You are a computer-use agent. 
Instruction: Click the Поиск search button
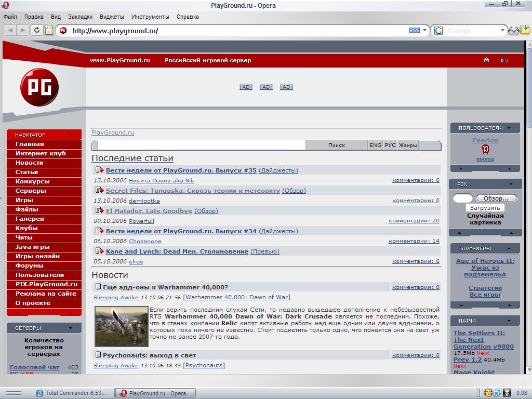pyautogui.click(x=337, y=145)
